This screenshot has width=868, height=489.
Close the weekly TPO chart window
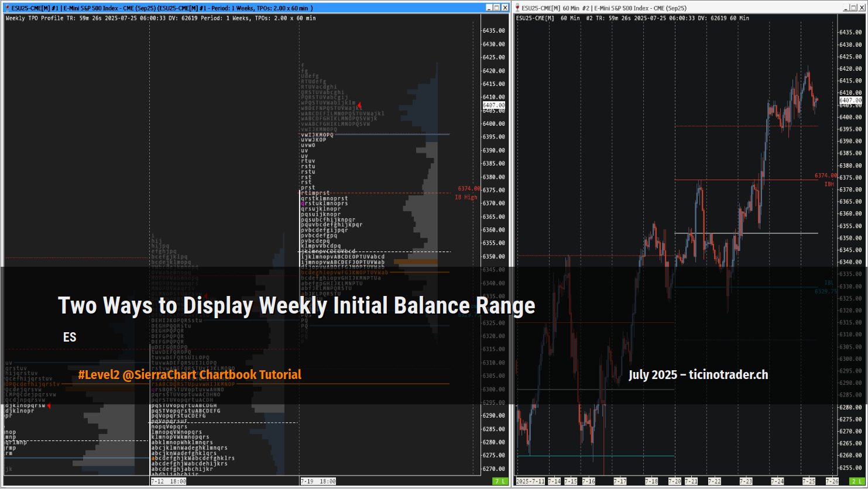[505, 8]
